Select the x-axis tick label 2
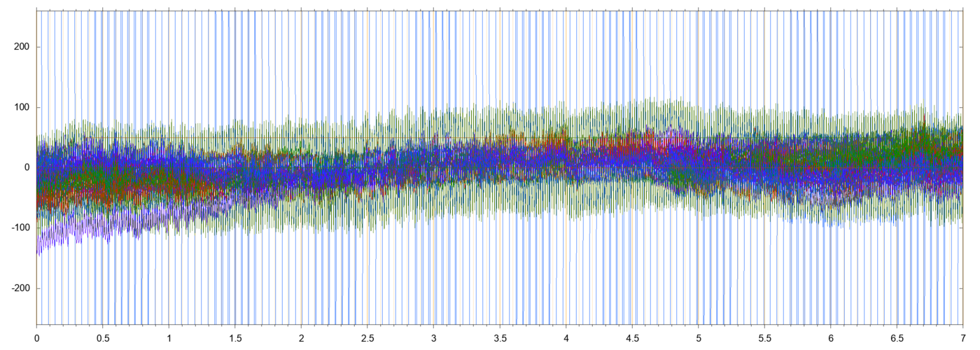The image size is (980, 350). [x=301, y=337]
